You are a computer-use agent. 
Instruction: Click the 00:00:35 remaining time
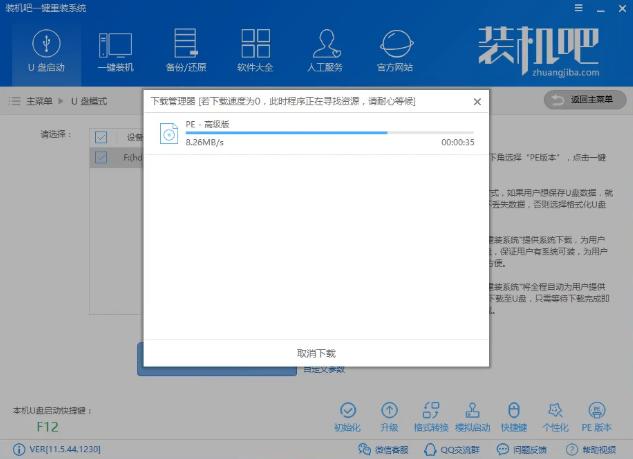click(x=458, y=142)
